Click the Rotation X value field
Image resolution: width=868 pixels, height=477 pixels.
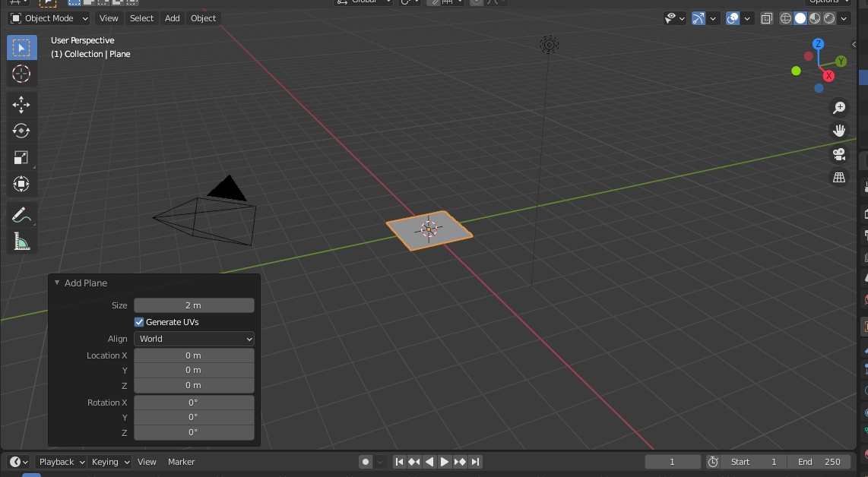coord(195,403)
